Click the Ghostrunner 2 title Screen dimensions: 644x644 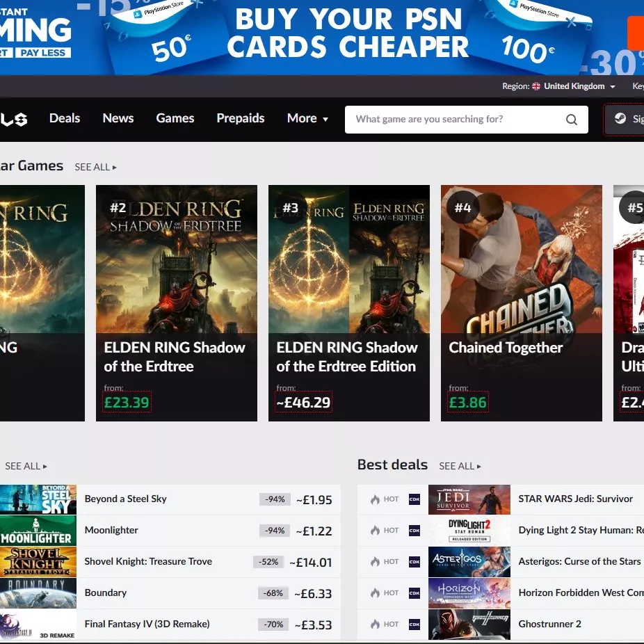(549, 624)
